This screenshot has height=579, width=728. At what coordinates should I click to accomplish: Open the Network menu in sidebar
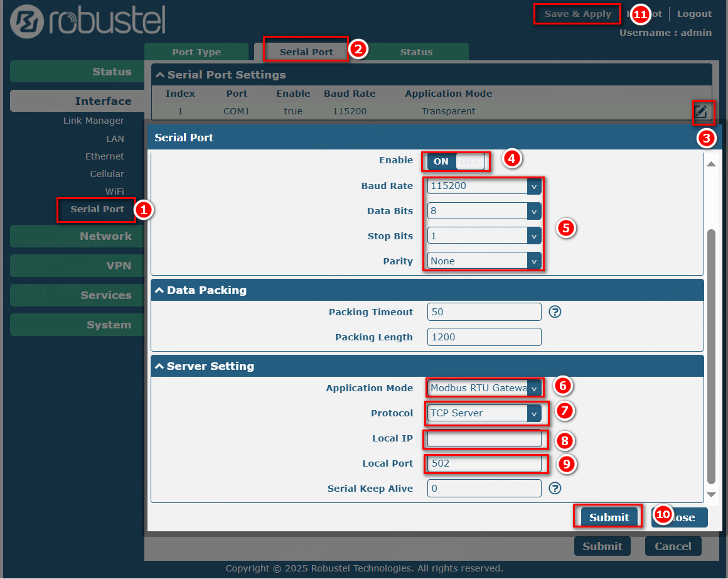105,236
